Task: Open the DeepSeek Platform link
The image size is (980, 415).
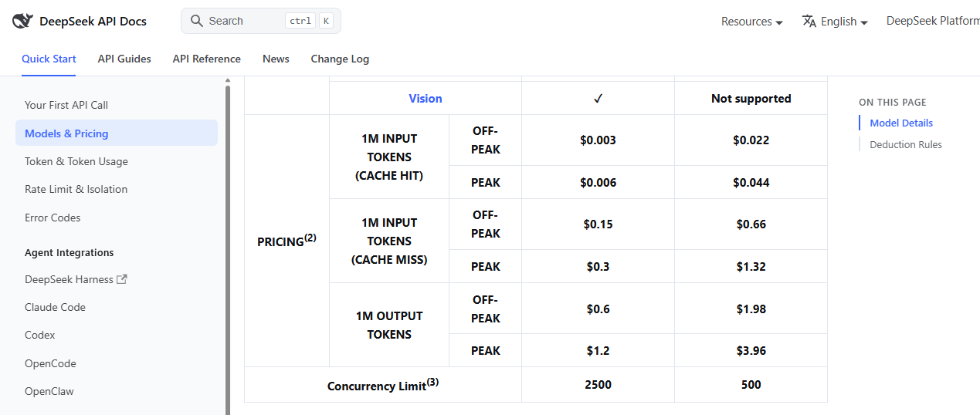Action: coord(933,21)
